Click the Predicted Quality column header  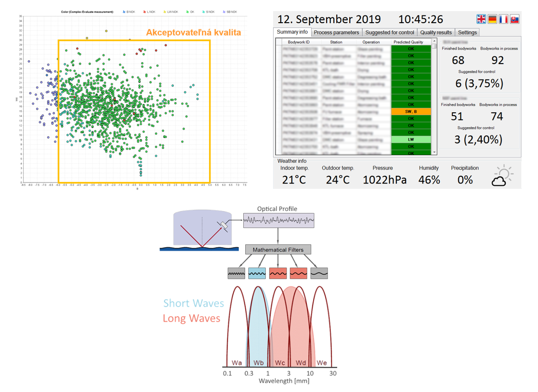[408, 42]
